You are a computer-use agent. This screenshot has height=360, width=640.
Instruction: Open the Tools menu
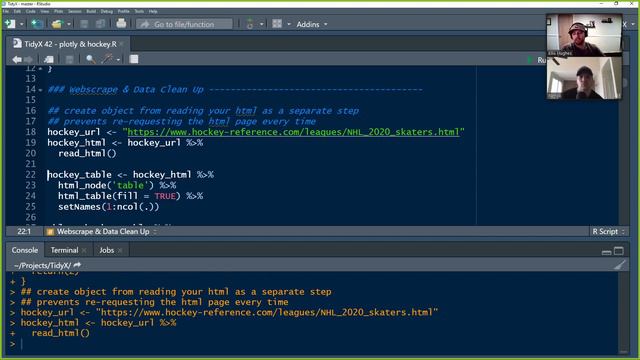(x=139, y=11)
